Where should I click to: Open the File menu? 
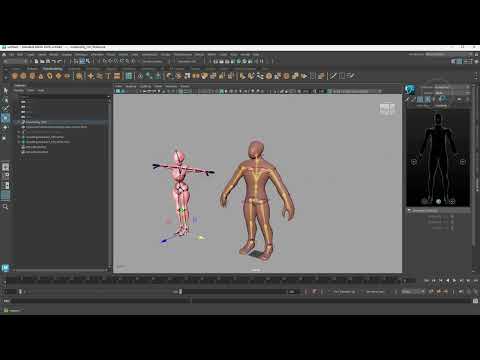click(x=12, y=54)
